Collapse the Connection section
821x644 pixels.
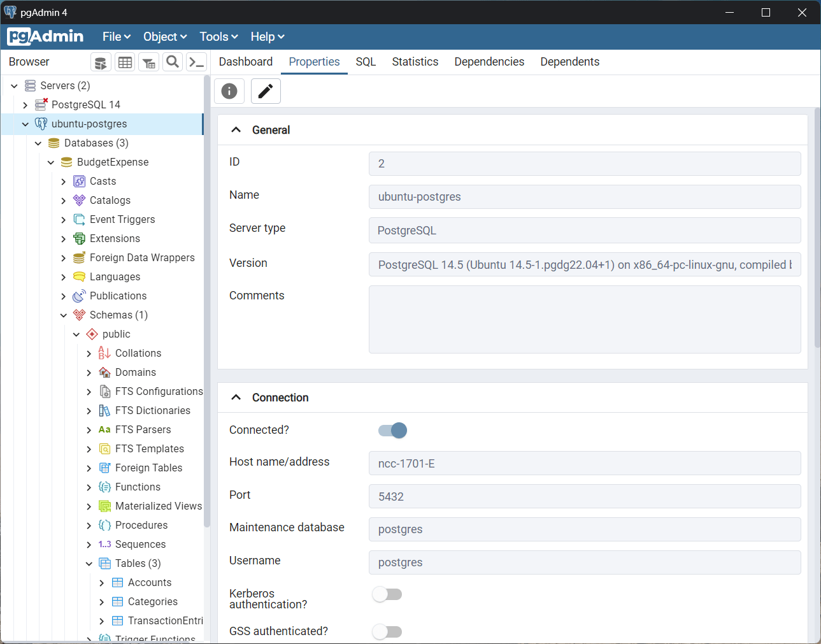[x=236, y=396]
